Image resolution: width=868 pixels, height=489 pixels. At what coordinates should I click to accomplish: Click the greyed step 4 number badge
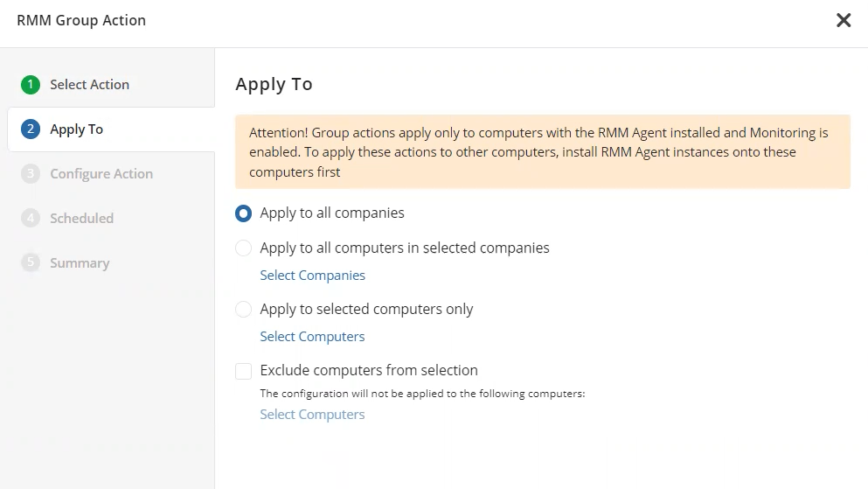[31, 219]
